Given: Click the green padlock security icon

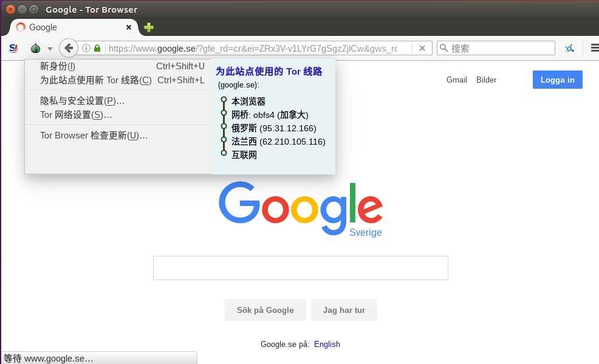Looking at the screenshot, I should click(x=97, y=48).
